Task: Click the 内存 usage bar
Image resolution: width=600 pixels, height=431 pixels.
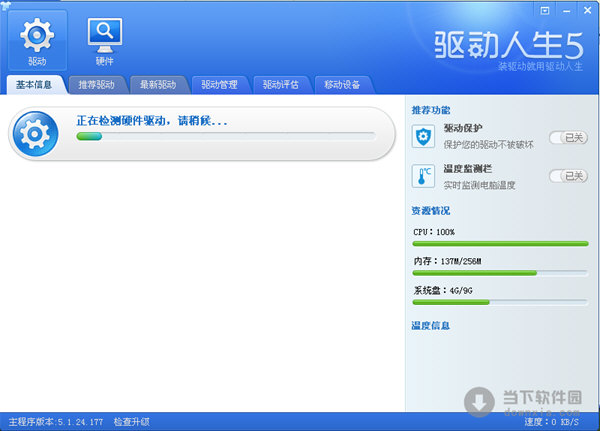Action: (x=500, y=273)
